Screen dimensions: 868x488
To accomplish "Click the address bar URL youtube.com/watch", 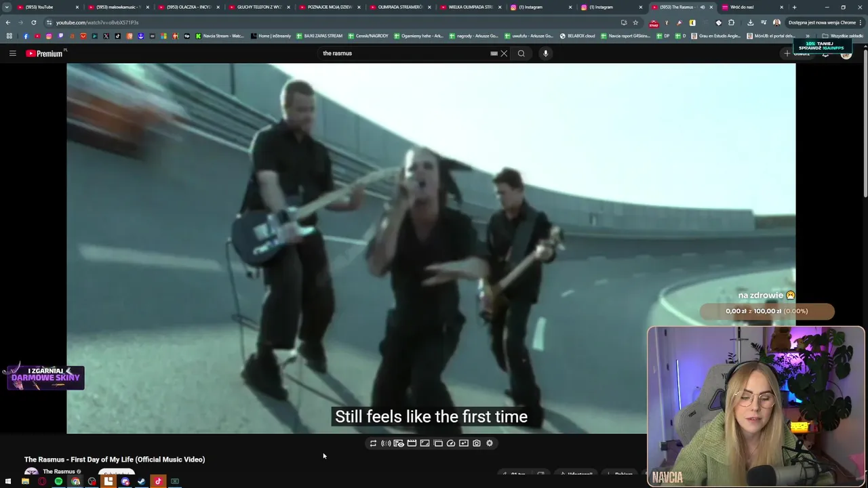I will (98, 22).
